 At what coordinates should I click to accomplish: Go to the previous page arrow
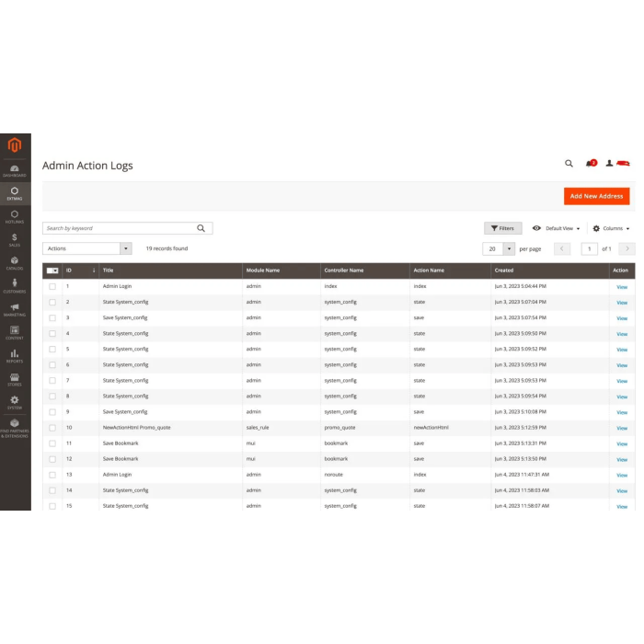(562, 248)
